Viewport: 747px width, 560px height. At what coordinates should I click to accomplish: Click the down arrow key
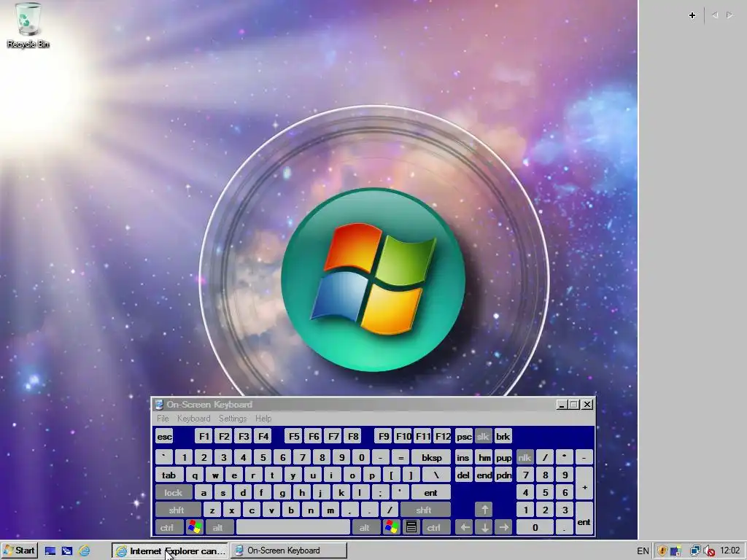484,528
